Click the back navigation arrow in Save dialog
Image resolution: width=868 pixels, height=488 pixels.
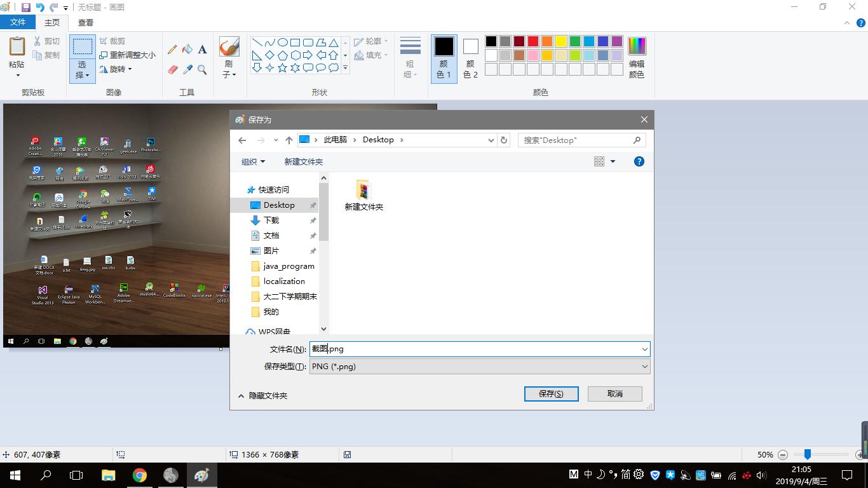coord(242,140)
